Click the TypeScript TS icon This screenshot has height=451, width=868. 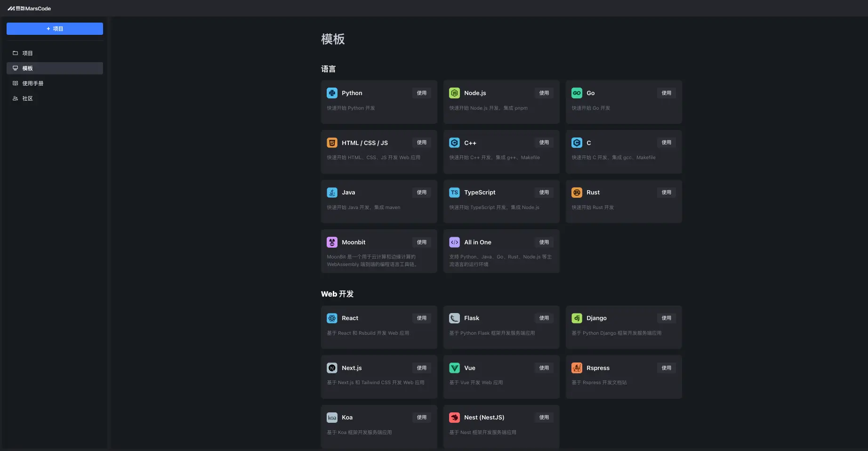coord(454,193)
